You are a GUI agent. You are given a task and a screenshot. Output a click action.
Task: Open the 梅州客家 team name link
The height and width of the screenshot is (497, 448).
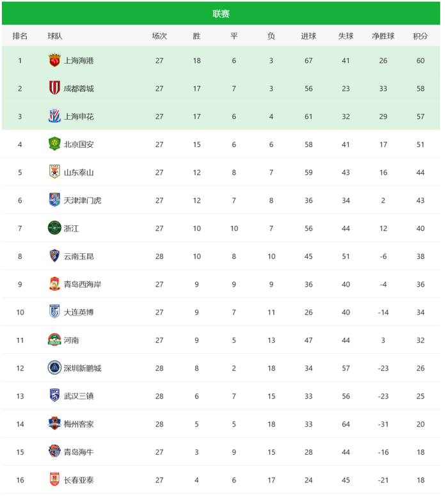click(x=79, y=424)
